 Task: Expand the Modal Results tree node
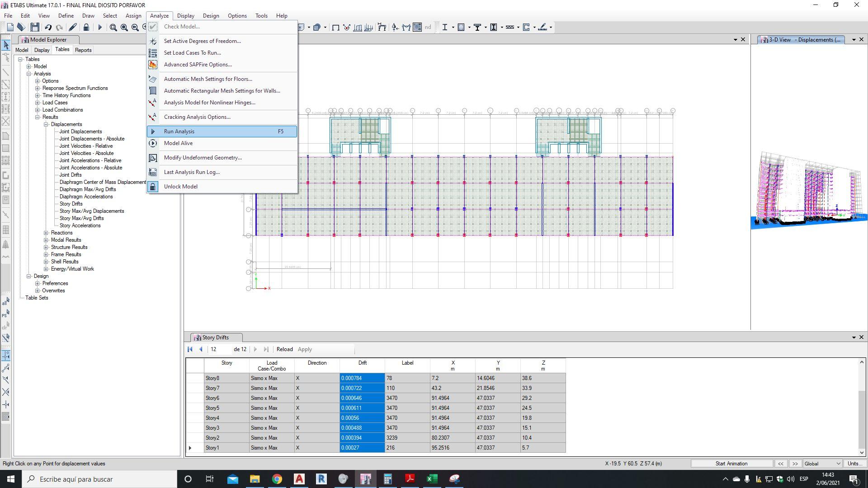(x=46, y=240)
